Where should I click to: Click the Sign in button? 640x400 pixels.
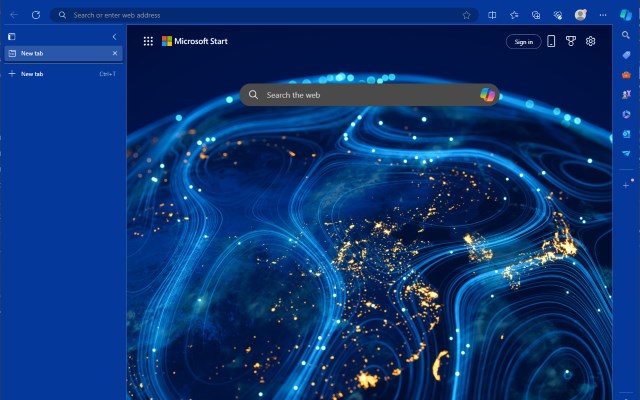click(524, 42)
